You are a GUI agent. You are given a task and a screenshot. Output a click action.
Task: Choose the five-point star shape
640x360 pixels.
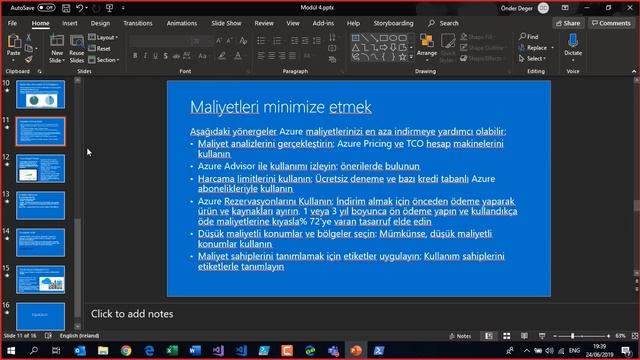(x=403, y=57)
